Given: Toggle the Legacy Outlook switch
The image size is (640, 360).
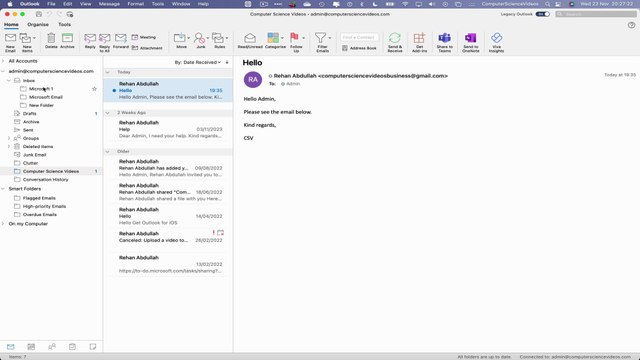Looking at the screenshot, I should click(x=542, y=14).
